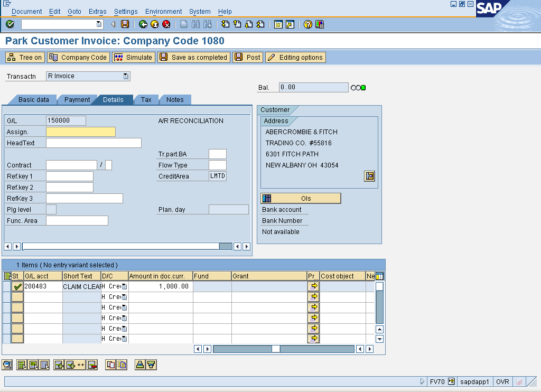Viewport: 541px width, 392px height.
Task: Toggle the select-all icon at table header
Action: (7, 276)
